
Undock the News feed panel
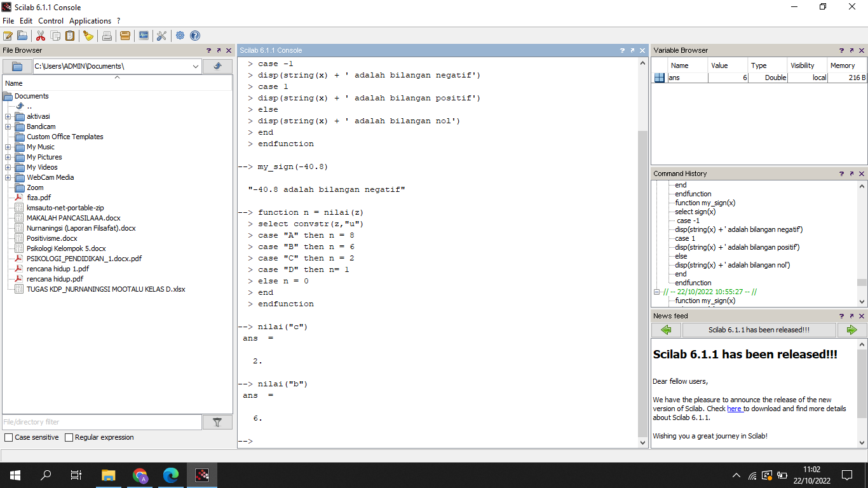[851, 316]
